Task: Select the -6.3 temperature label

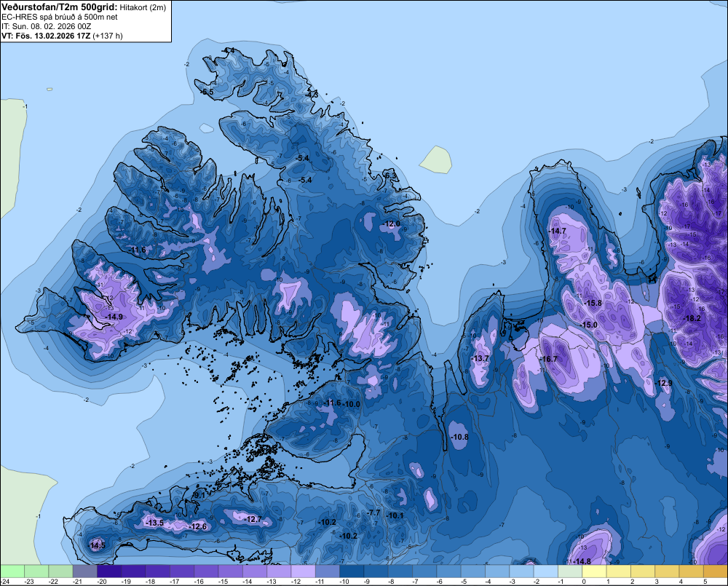Action: [x=390, y=175]
